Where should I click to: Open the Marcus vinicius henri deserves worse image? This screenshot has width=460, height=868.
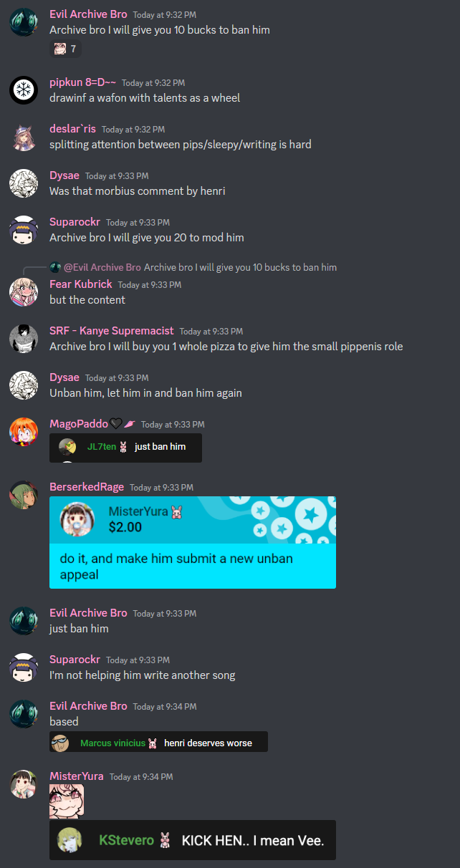point(158,742)
